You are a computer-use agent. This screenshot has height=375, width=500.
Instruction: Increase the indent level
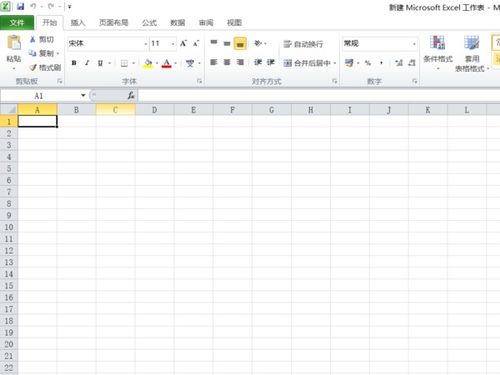pos(271,62)
